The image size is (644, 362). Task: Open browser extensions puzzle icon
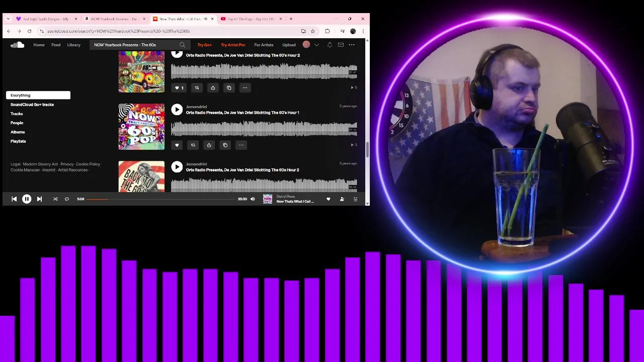328,31
